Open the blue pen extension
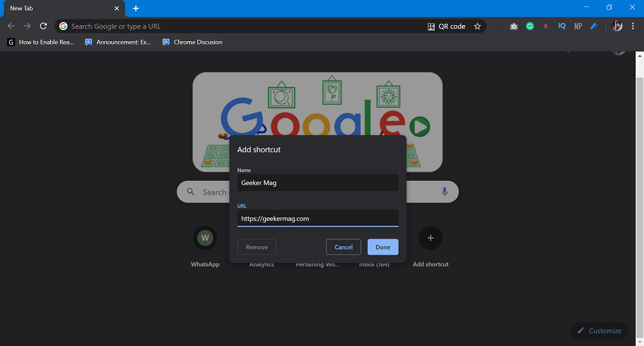Image resolution: width=644 pixels, height=346 pixels. point(594,26)
